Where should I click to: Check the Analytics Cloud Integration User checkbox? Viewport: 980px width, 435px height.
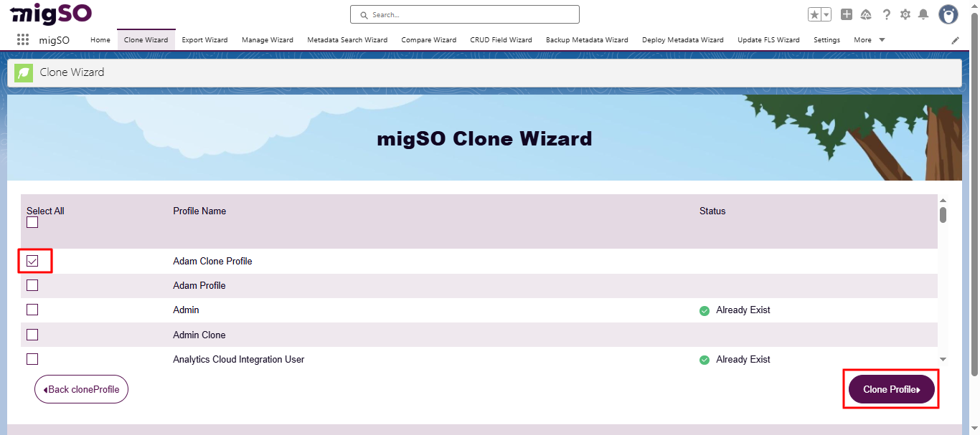[x=32, y=359]
